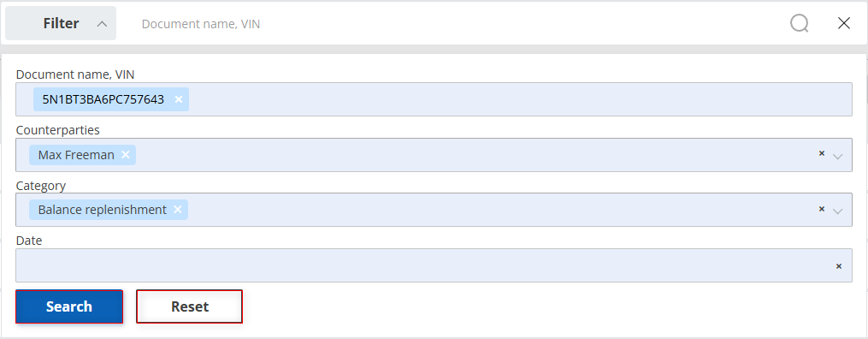Expand the Category dropdown
868x339 pixels.
point(837,211)
